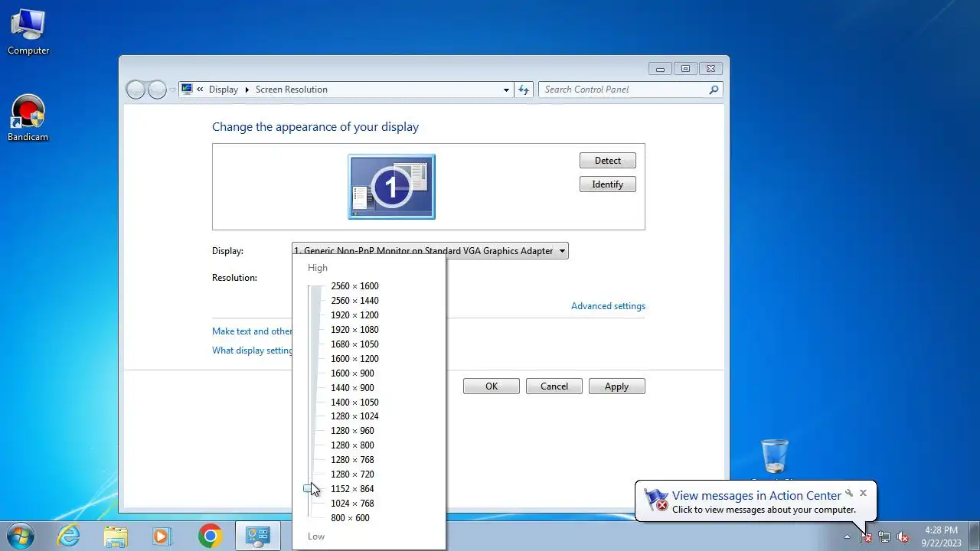Choose 1680 × 1050 resolution

[x=354, y=344]
